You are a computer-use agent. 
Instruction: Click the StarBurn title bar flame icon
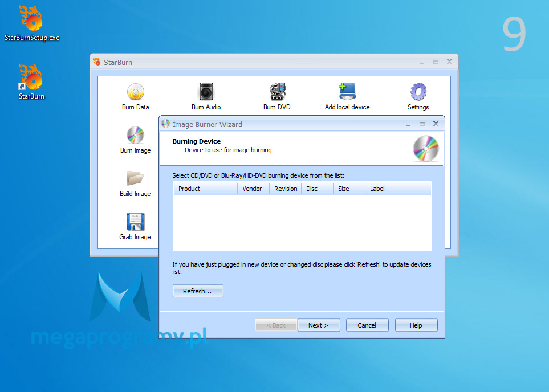[97, 62]
